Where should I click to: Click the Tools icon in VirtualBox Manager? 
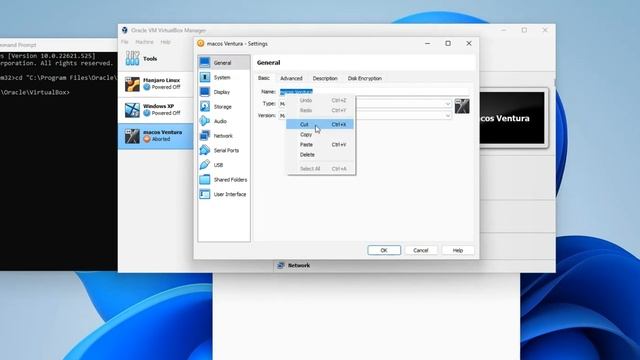pos(132,58)
